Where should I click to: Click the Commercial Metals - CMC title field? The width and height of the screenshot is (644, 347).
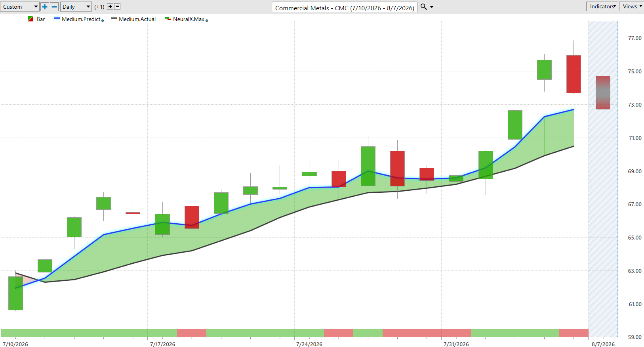click(345, 8)
